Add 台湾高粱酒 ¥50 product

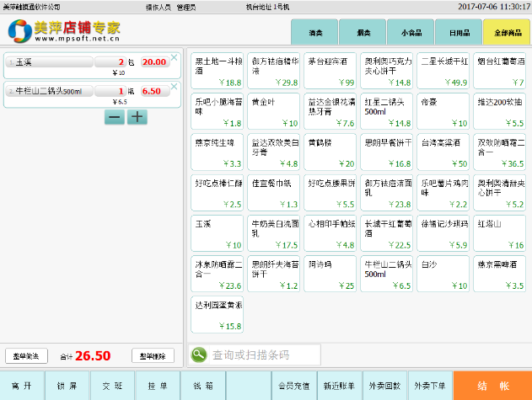443,152
